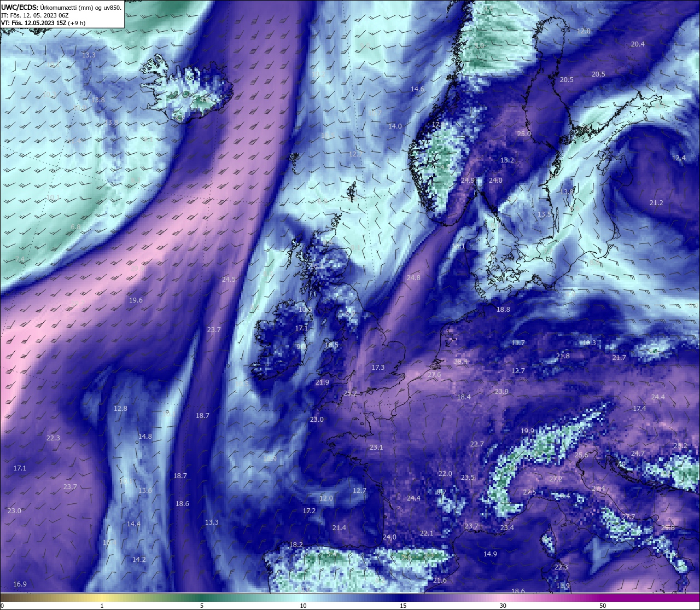700x610 pixels.
Task: Click the 16.9 value label
Action: tap(20, 584)
